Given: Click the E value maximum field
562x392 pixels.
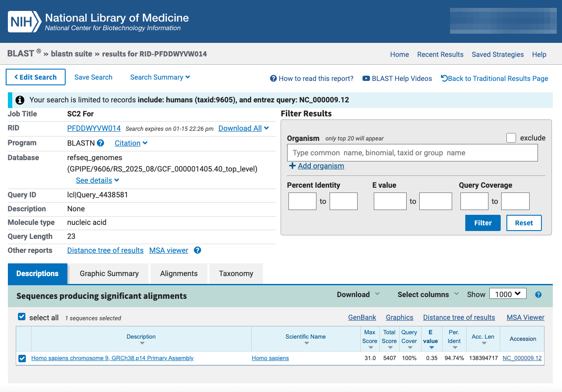Looking at the screenshot, I should (x=436, y=201).
